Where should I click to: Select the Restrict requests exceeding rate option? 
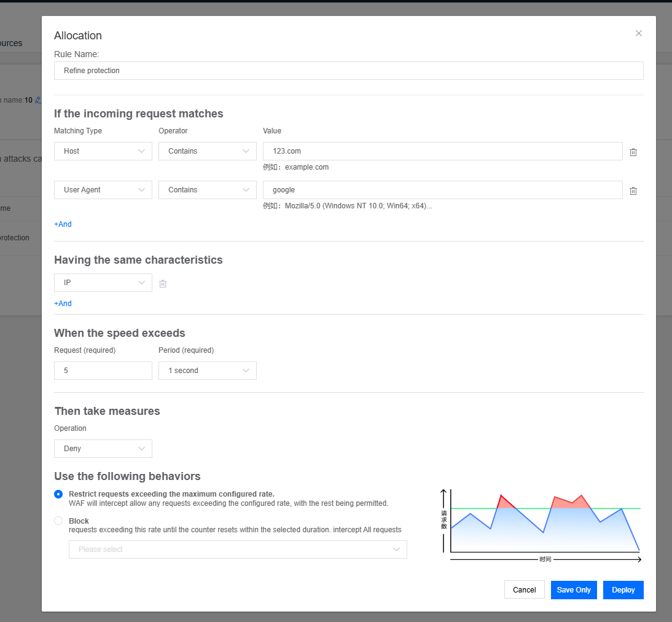[x=58, y=494]
